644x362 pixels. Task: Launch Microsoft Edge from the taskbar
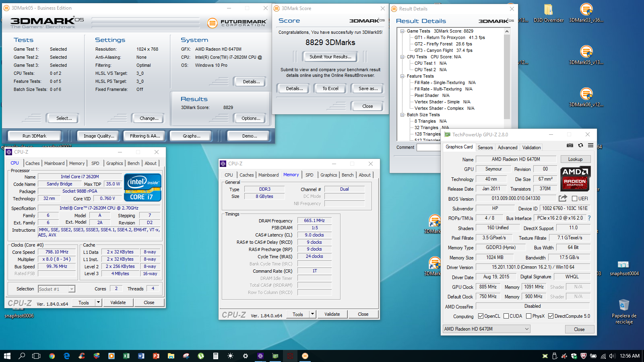pyautogui.click(x=67, y=356)
